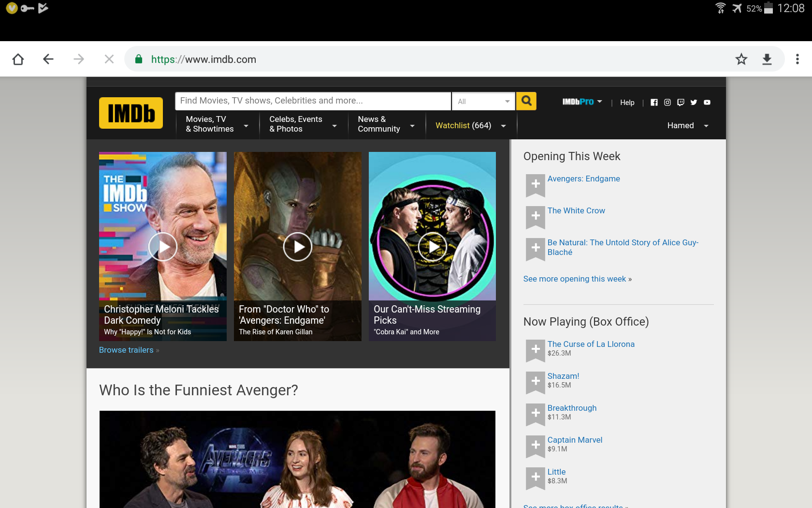Open Avengers: Endgame title link
The height and width of the screenshot is (508, 812).
[x=583, y=179]
